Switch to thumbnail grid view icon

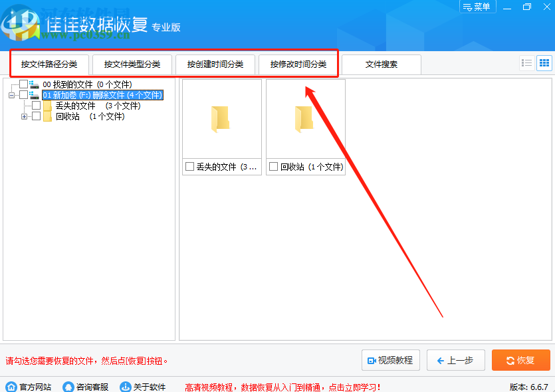click(544, 63)
